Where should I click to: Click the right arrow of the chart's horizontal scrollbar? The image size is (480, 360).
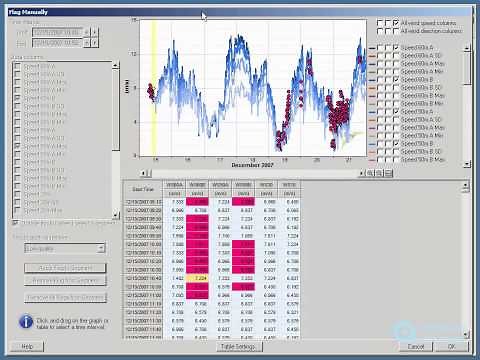(362, 173)
